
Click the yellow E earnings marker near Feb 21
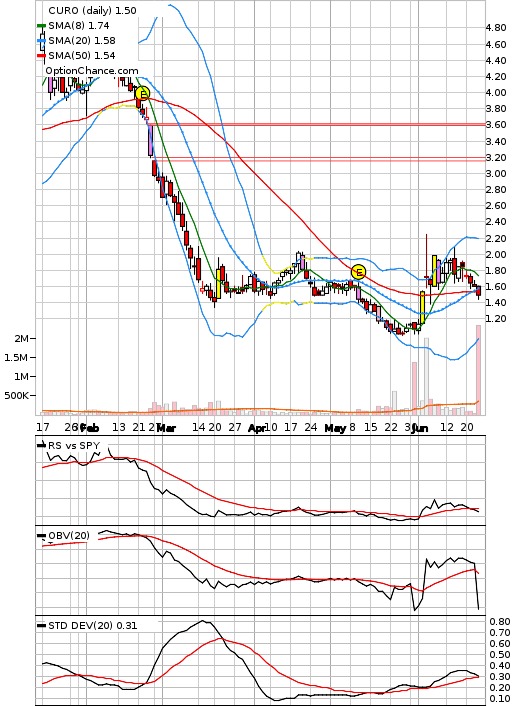point(143,94)
